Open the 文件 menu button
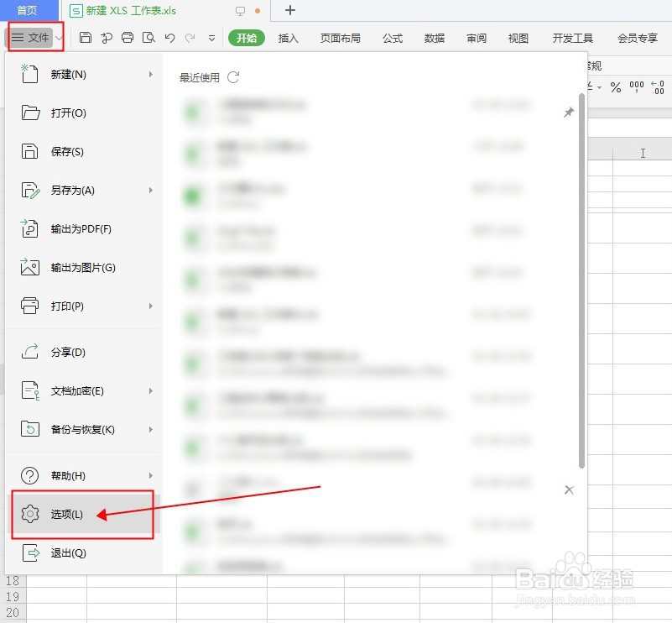This screenshot has height=623, width=672. [x=29, y=38]
